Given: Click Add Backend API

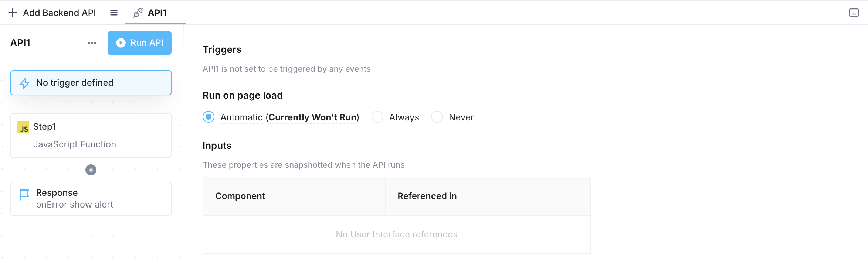Looking at the screenshot, I should click(x=59, y=13).
